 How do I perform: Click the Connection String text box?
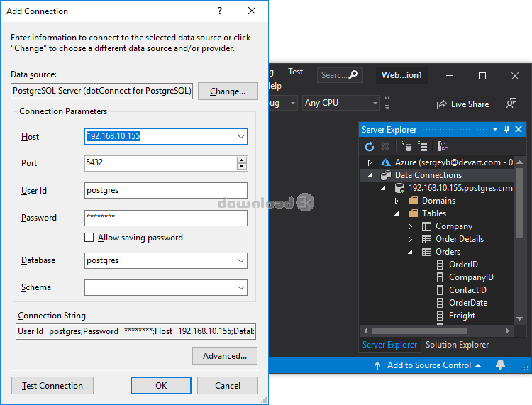135,331
